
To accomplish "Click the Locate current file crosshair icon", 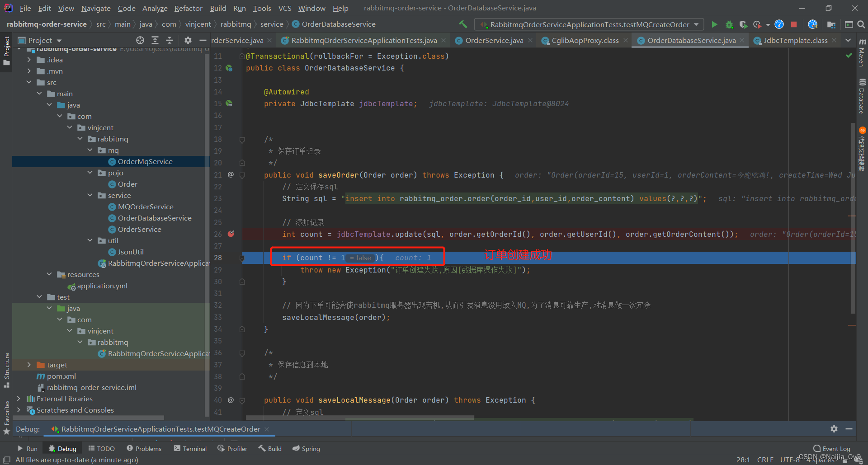I will point(140,40).
